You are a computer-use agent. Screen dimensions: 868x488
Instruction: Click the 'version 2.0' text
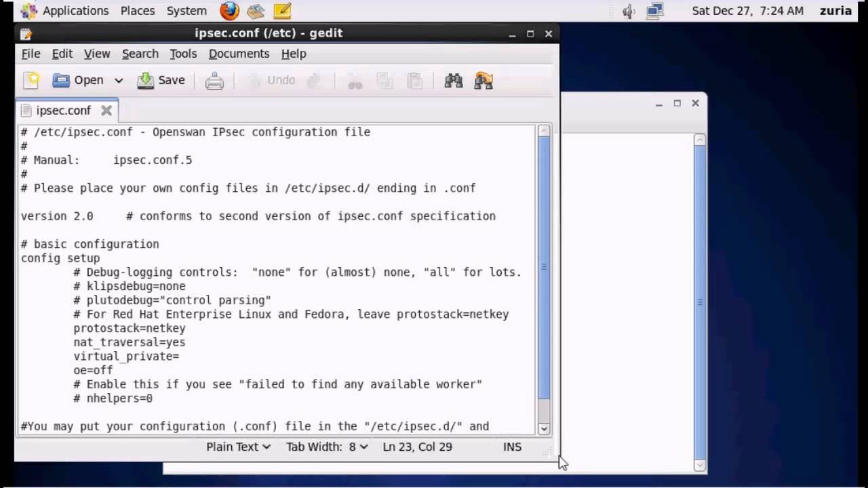pyautogui.click(x=57, y=216)
